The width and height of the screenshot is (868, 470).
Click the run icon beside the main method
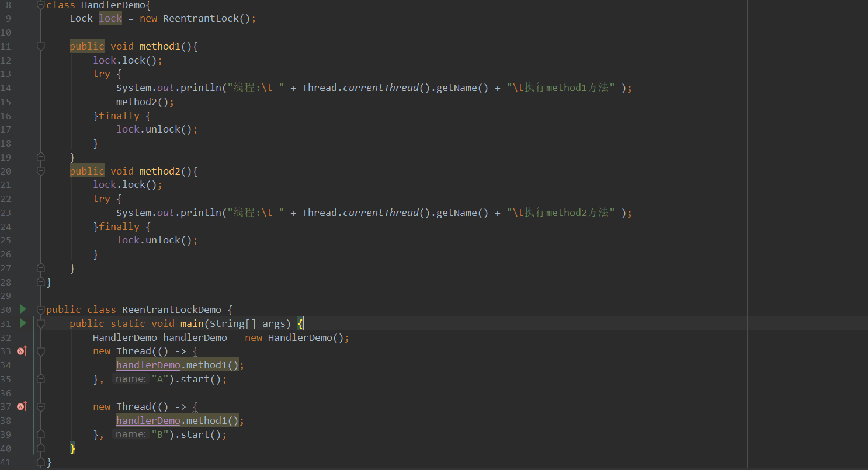23,323
